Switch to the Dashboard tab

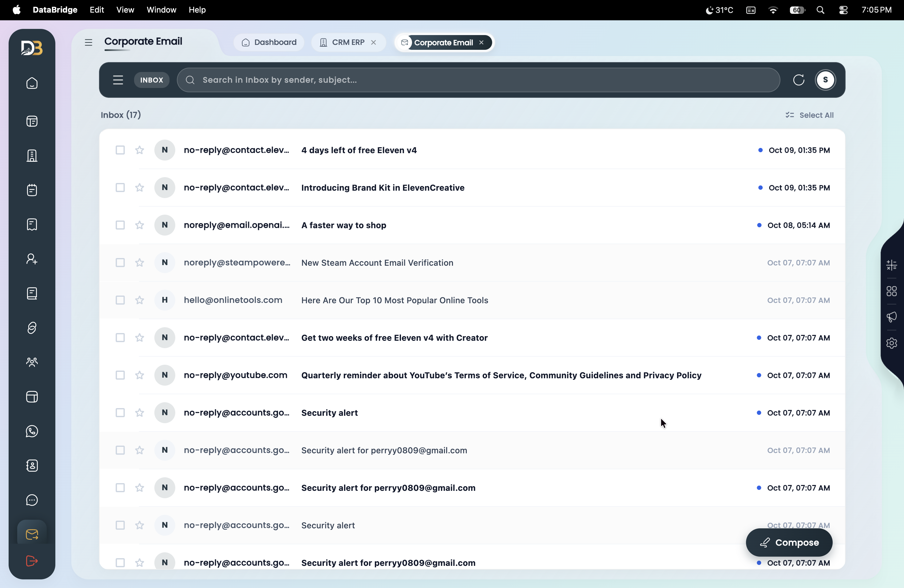coord(269,42)
